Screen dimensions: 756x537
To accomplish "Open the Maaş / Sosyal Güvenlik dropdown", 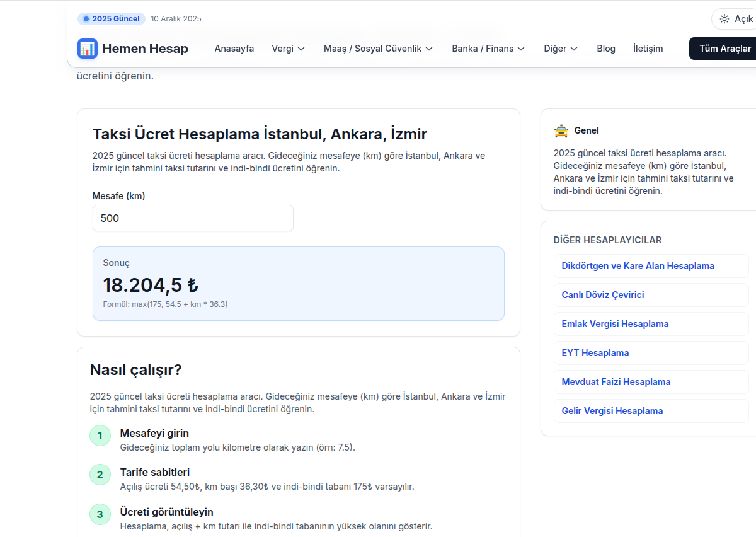I will 378,49.
